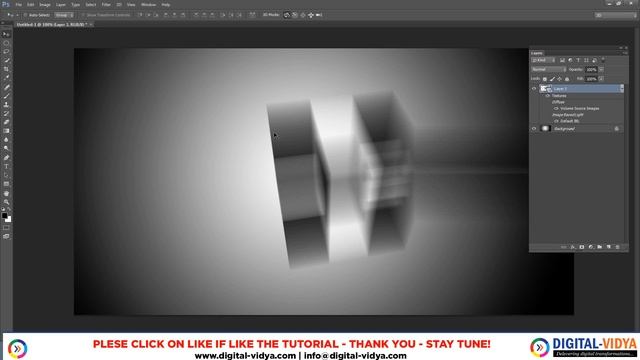Select the Eraser tool

pyautogui.click(x=6, y=122)
